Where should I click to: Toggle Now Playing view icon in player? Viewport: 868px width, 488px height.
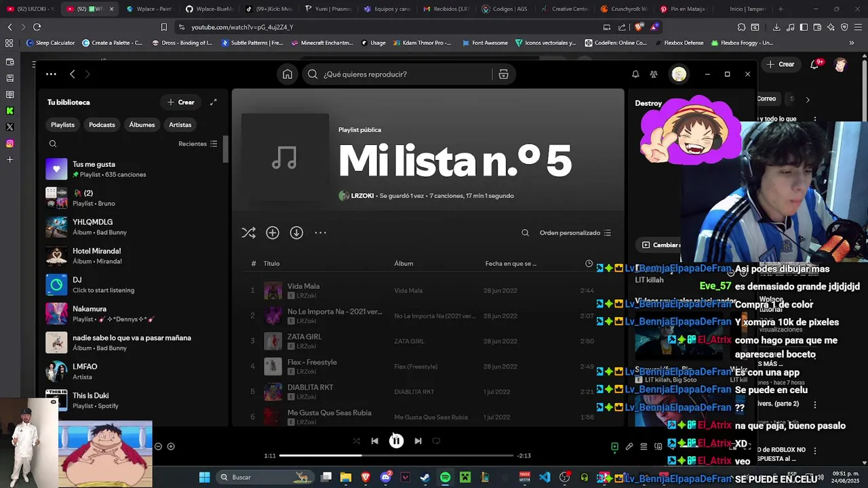tap(614, 447)
